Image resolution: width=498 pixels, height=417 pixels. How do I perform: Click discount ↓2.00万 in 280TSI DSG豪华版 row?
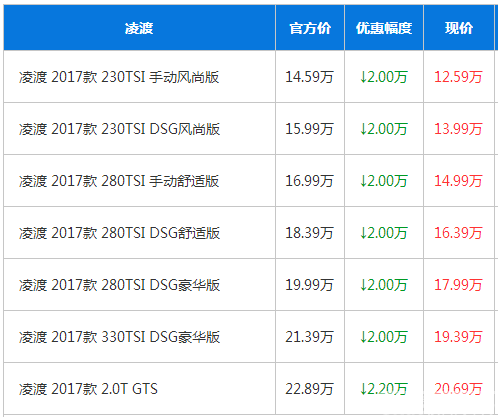click(384, 285)
